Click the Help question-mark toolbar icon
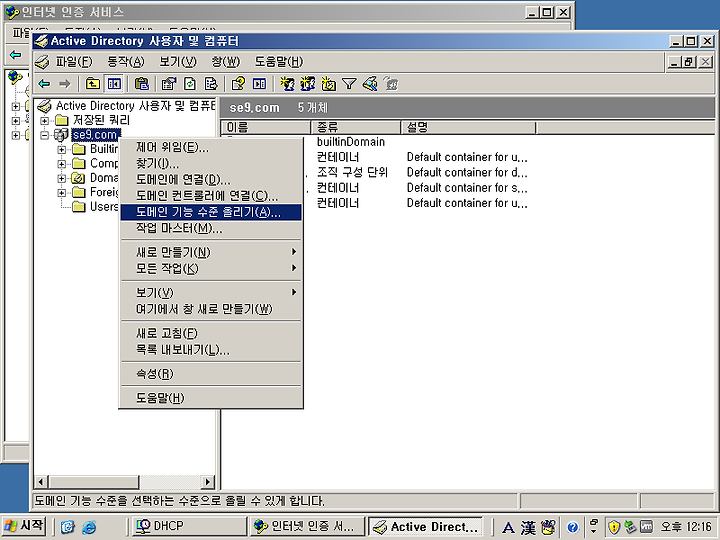720x540 pixels. point(238,84)
